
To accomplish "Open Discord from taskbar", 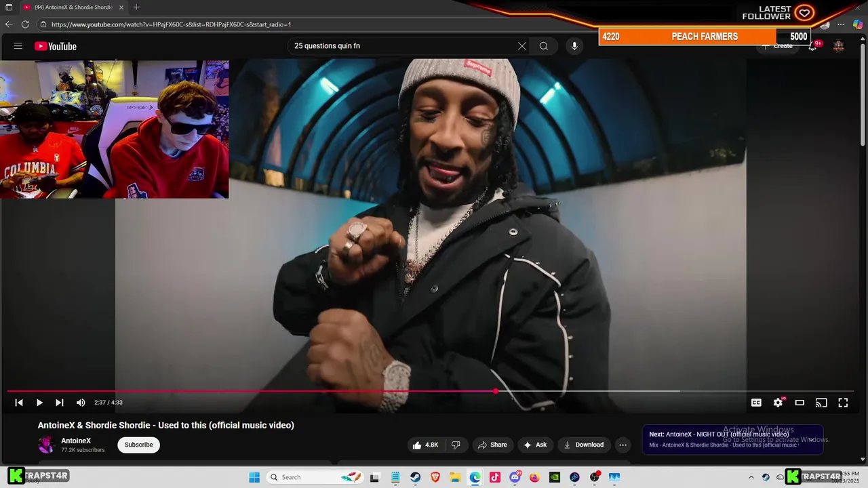I will [515, 477].
